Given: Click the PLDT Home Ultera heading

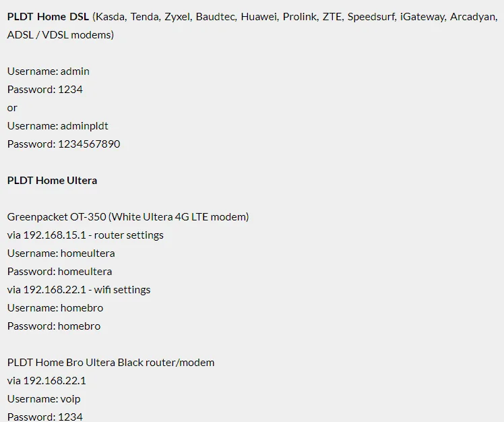Looking at the screenshot, I should pos(52,181).
